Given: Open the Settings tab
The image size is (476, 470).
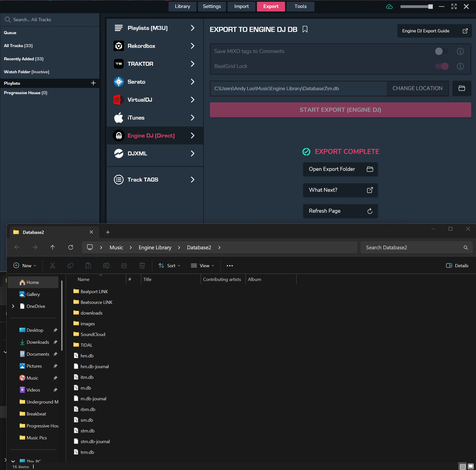Looking at the screenshot, I should tap(212, 6).
